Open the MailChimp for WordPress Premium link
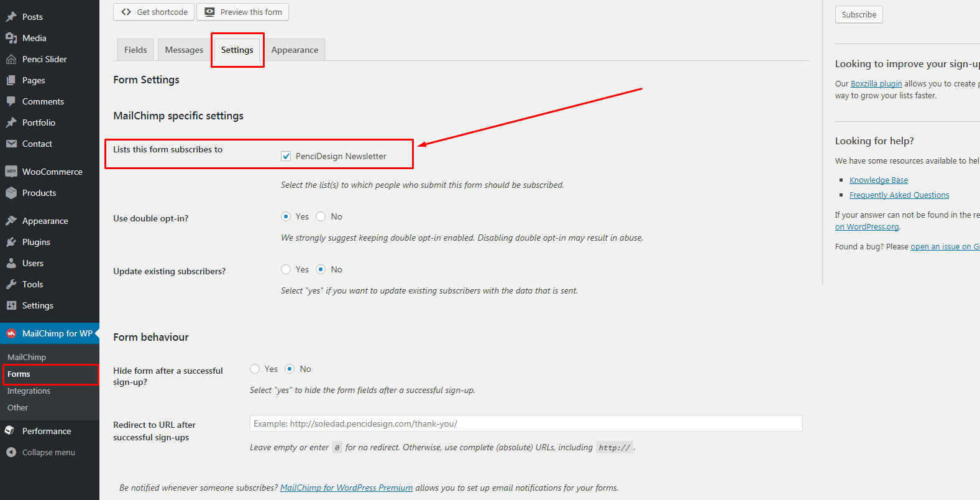Screen dimensions: 980x500 tap(346, 488)
